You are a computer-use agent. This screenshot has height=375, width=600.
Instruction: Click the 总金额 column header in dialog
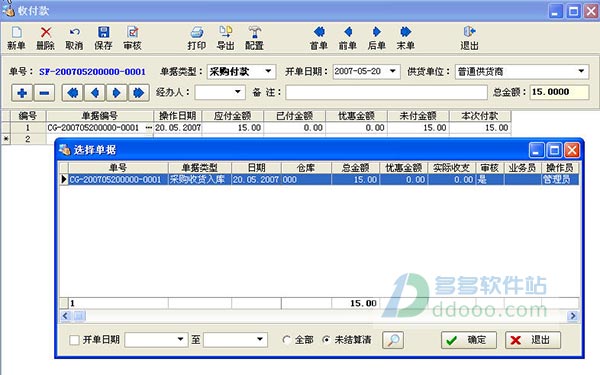(355, 168)
